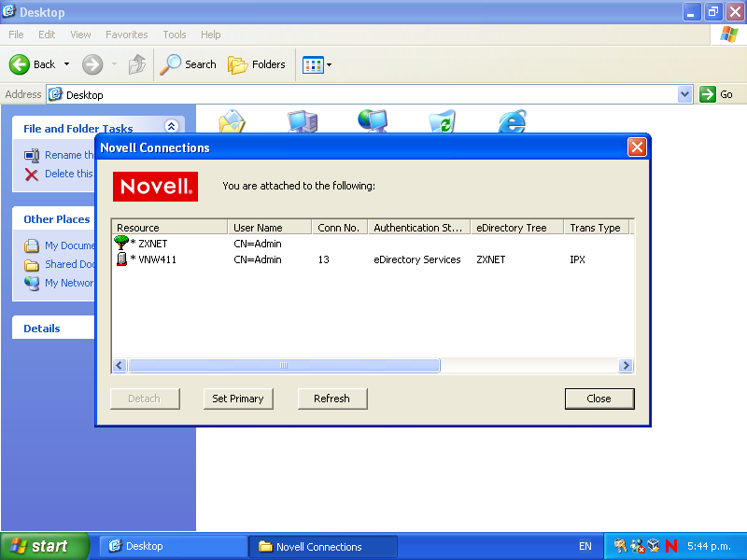The image size is (747, 560).
Task: Open the Search pane from the toolbar
Action: point(188,64)
